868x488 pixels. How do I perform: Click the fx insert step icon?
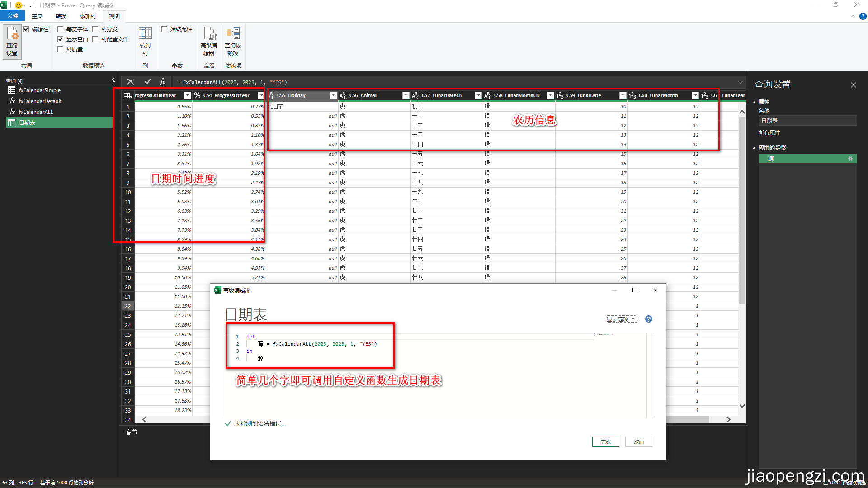pos(163,82)
